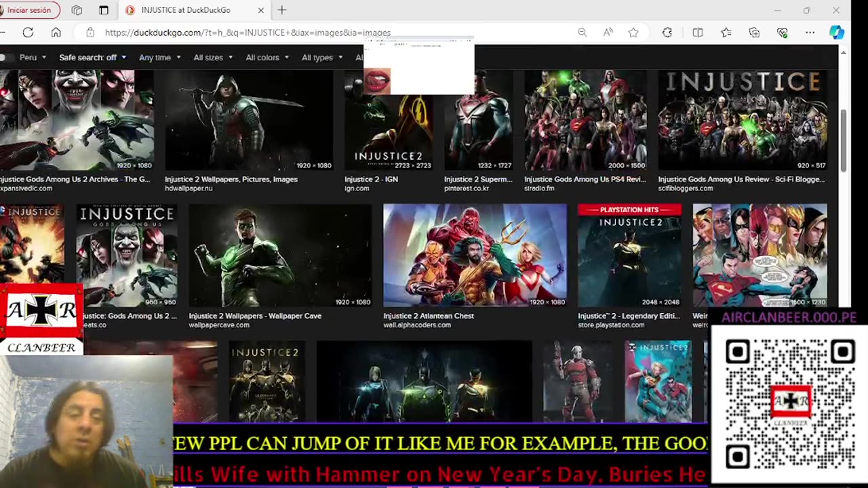
Task: Open 'Injustice 2 Wallpapers, Pictures, Images' title link
Action: coord(231,180)
